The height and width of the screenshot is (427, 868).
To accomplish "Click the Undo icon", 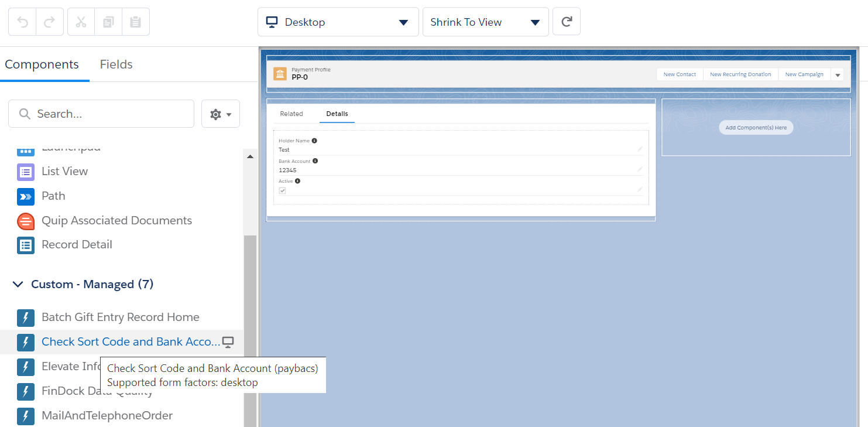I will (22, 22).
